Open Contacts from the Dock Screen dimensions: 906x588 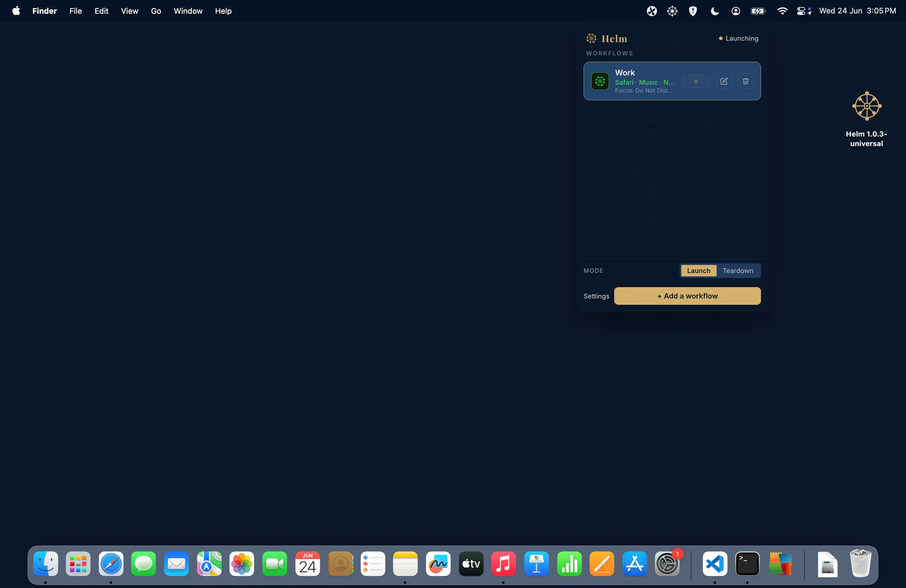click(340, 563)
